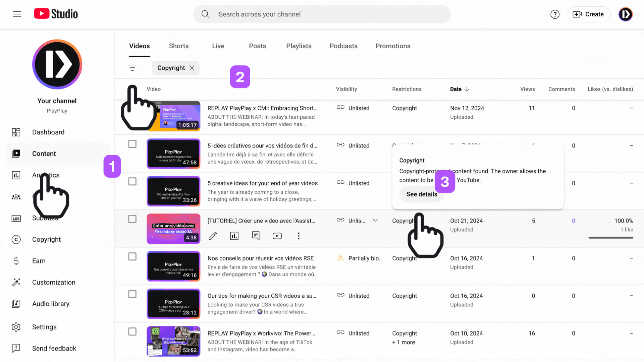Open the hamburger navigation menu

coord(17,14)
